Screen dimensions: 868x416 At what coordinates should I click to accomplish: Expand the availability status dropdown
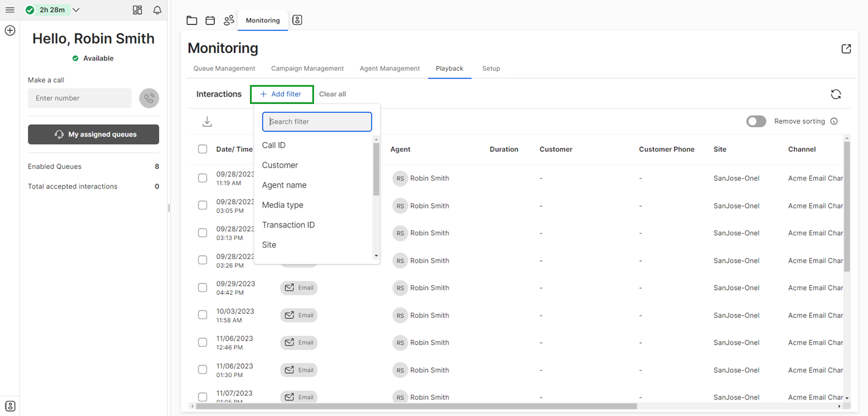pos(75,10)
